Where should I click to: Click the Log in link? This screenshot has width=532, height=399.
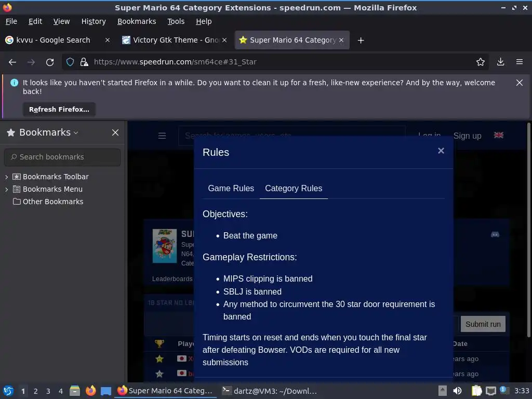(429, 136)
